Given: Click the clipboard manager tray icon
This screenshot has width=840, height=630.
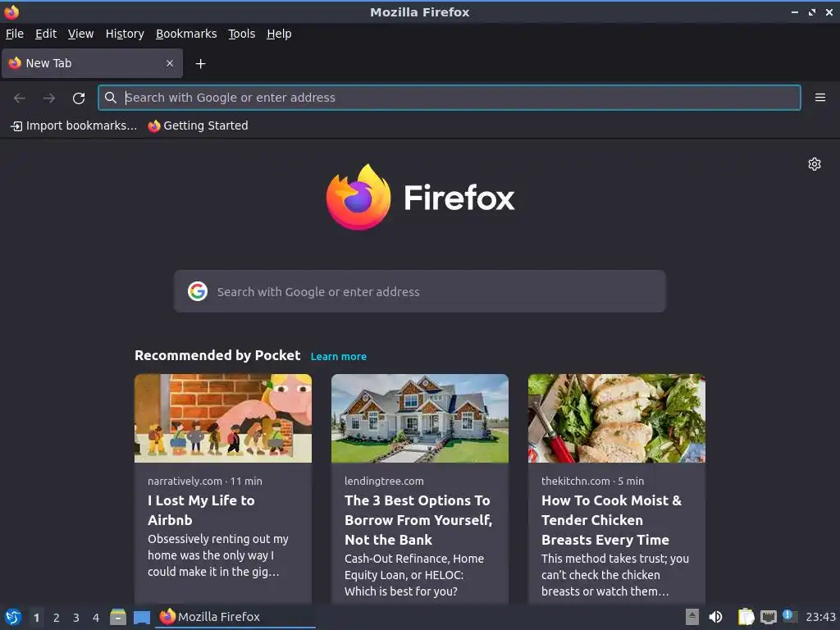Looking at the screenshot, I should click(x=746, y=617).
